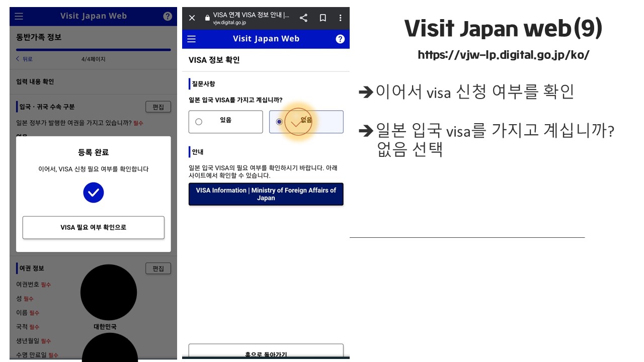Screen dimensions: 644x362
Task: Tap the share icon in browser bar
Action: tap(303, 18)
